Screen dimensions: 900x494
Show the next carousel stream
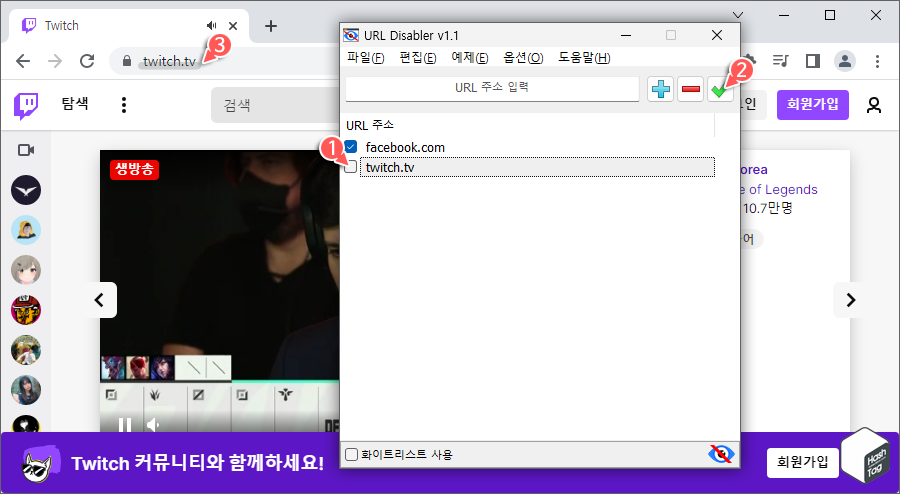[851, 300]
